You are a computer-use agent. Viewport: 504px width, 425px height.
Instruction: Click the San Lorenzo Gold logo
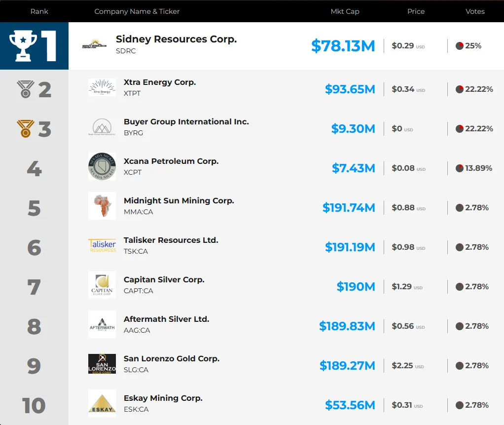click(x=102, y=364)
